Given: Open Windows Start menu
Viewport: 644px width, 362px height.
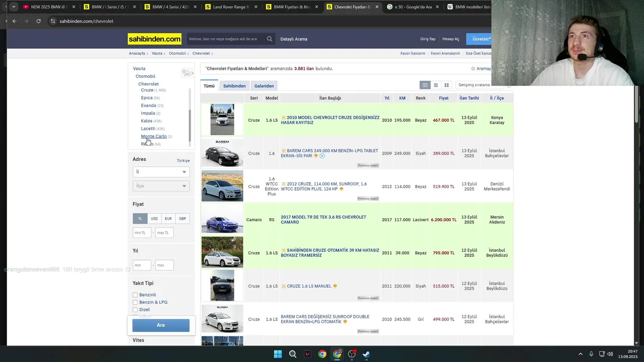Looking at the screenshot, I should [278, 354].
